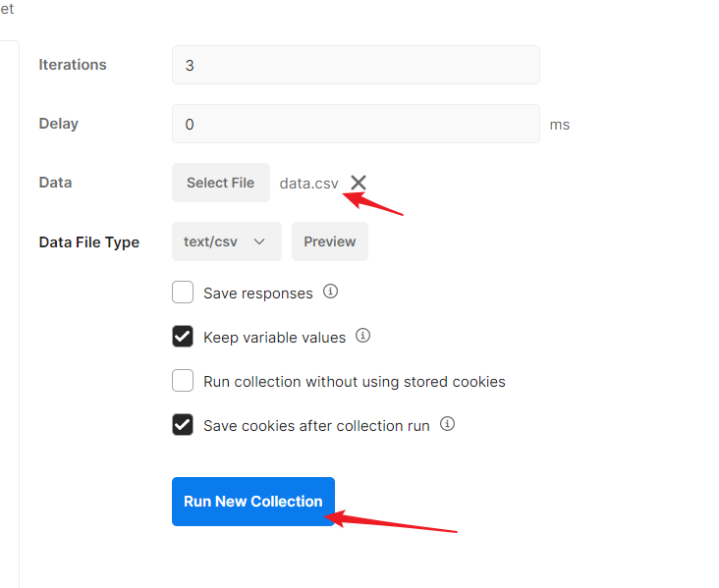The width and height of the screenshot is (719, 588).
Task: Uncheck Keep variable values
Action: (x=183, y=337)
